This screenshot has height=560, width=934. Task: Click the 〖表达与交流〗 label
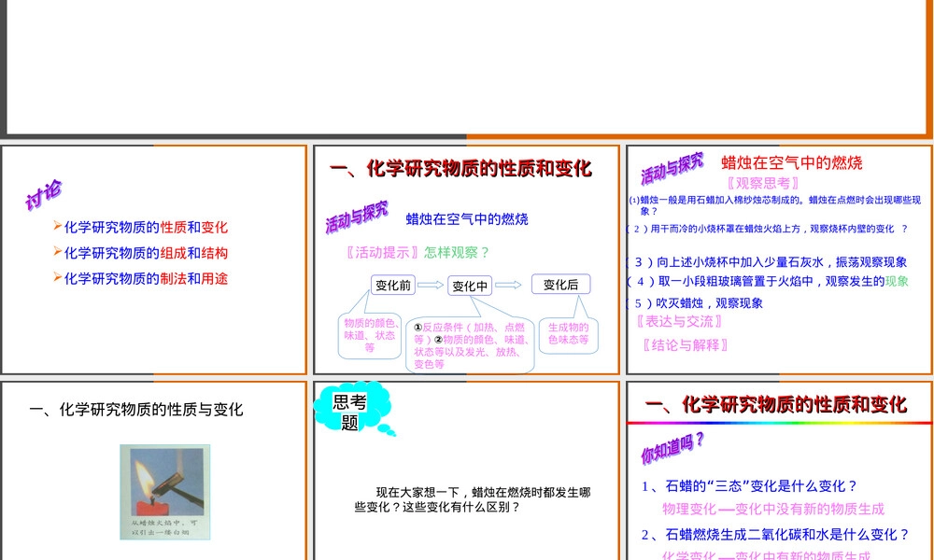(x=679, y=321)
